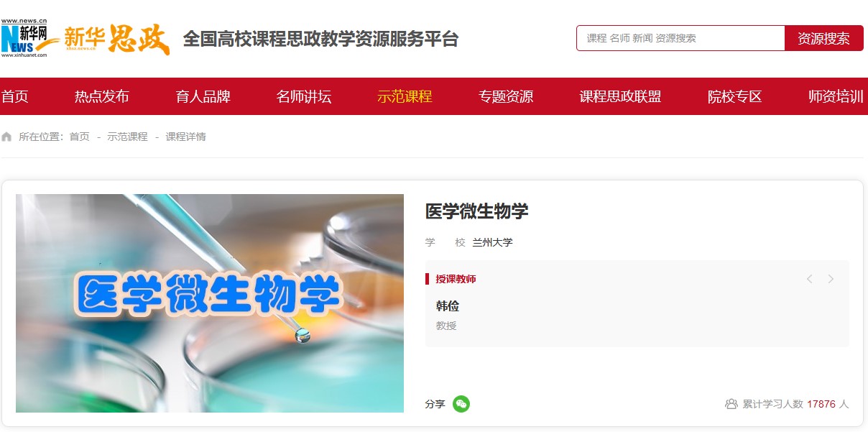This screenshot has width=868, height=432.
Task: Show previous teacher with left chevron
Action: pos(809,279)
